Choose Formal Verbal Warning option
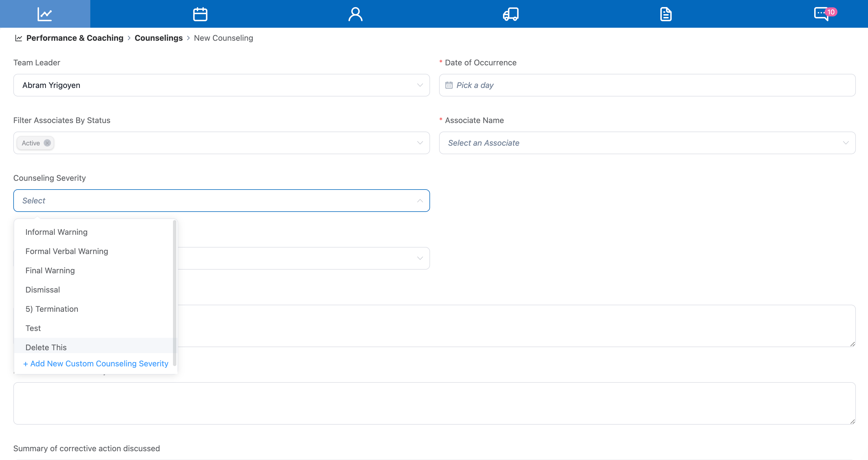Screen dimensions: 868x460 point(67,251)
